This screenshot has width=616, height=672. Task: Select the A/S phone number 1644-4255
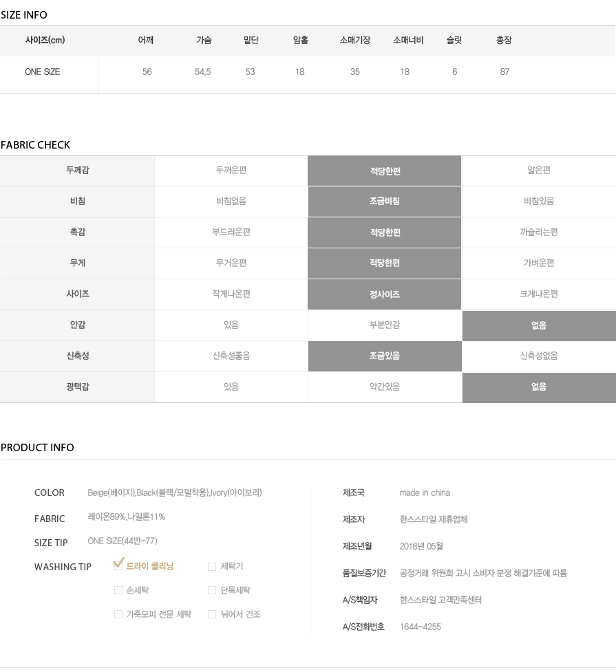421,627
